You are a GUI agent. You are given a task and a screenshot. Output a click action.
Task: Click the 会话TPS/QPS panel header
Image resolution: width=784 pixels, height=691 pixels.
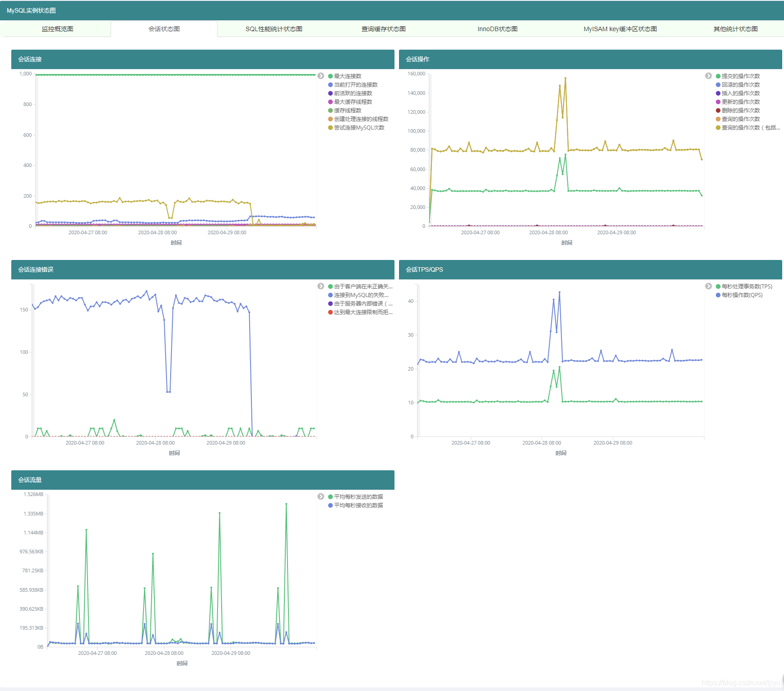click(590, 269)
